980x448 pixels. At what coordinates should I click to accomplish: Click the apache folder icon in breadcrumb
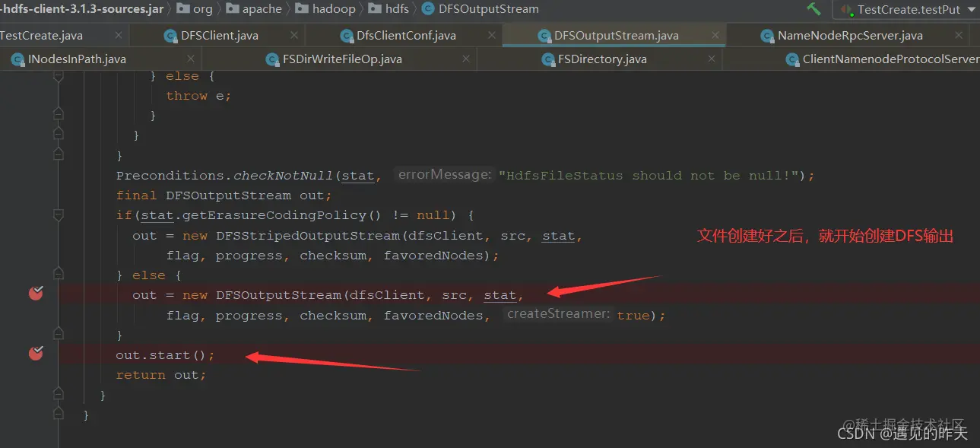231,9
